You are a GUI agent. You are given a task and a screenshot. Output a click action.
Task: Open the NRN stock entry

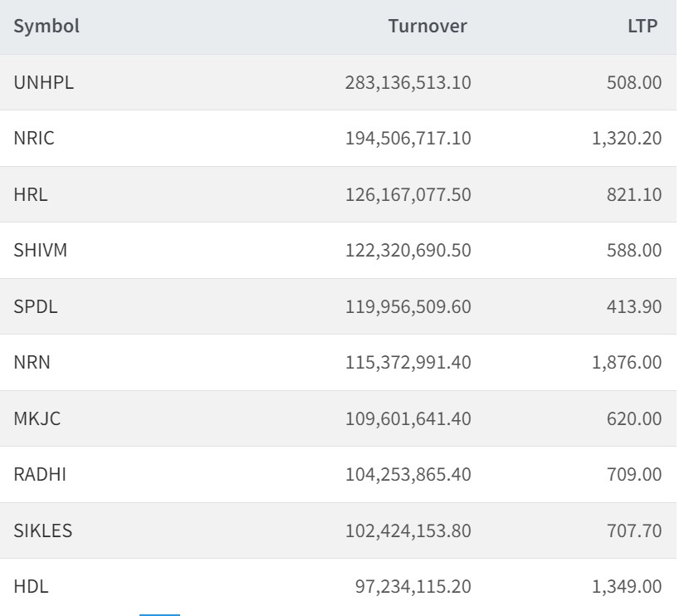tap(32, 363)
